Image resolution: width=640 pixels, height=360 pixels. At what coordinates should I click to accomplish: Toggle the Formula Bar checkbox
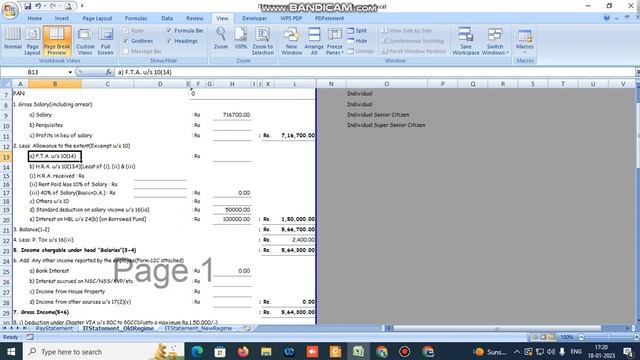tap(169, 31)
